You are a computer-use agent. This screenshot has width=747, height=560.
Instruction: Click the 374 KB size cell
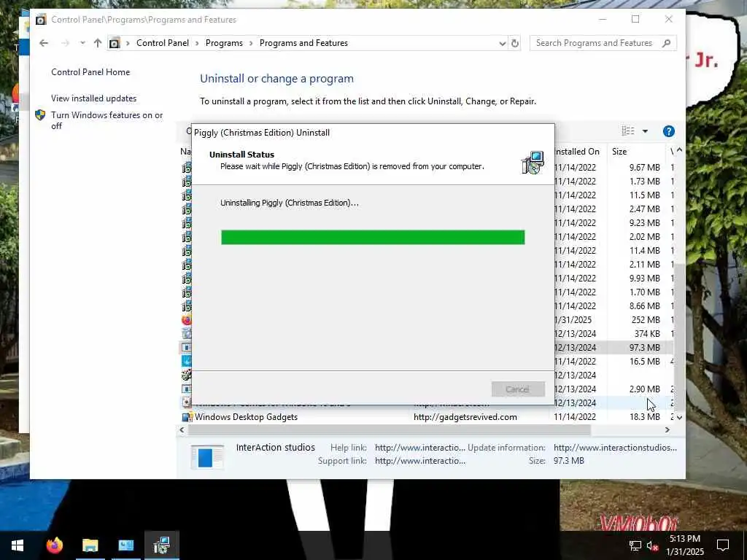[x=647, y=334]
